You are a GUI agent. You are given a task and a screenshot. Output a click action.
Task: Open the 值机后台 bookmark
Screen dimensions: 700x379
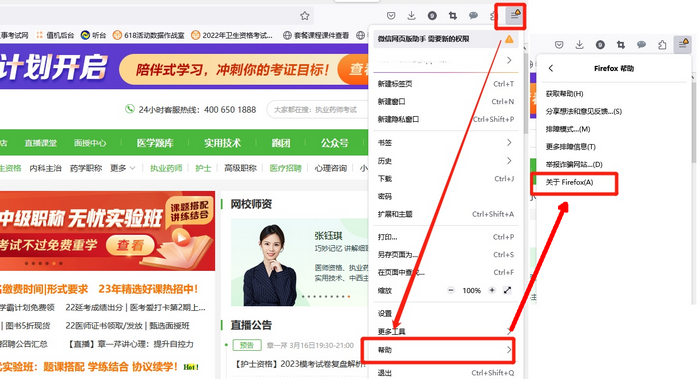pos(55,35)
